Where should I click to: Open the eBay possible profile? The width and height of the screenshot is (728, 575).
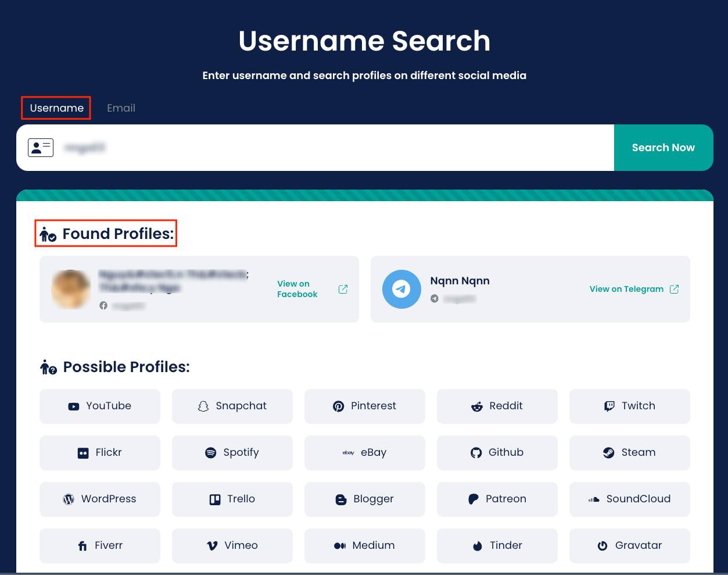365,453
